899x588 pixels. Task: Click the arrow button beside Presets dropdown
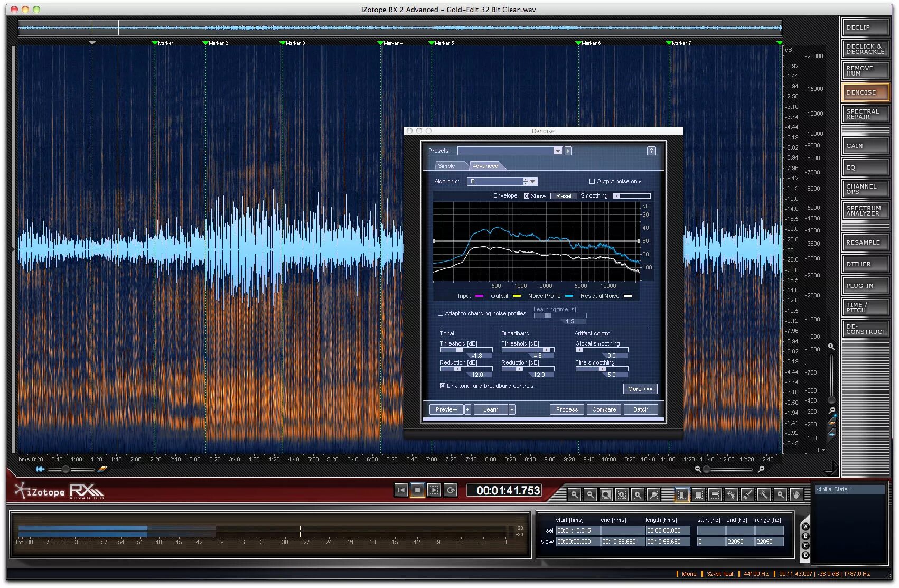(568, 151)
